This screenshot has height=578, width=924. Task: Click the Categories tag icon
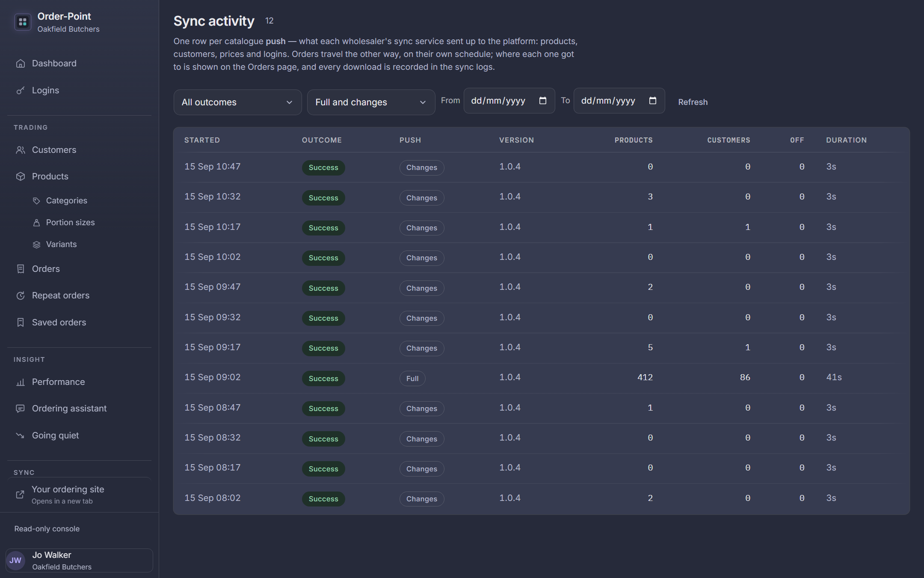(37, 201)
